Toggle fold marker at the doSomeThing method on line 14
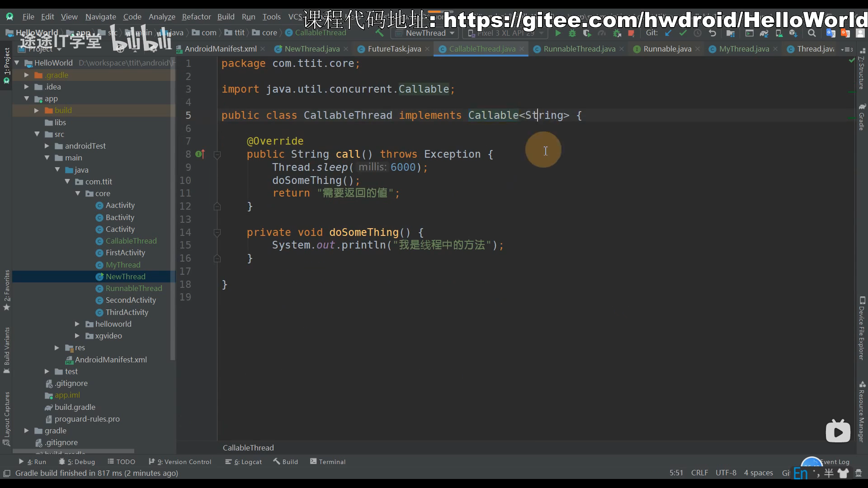 [217, 233]
